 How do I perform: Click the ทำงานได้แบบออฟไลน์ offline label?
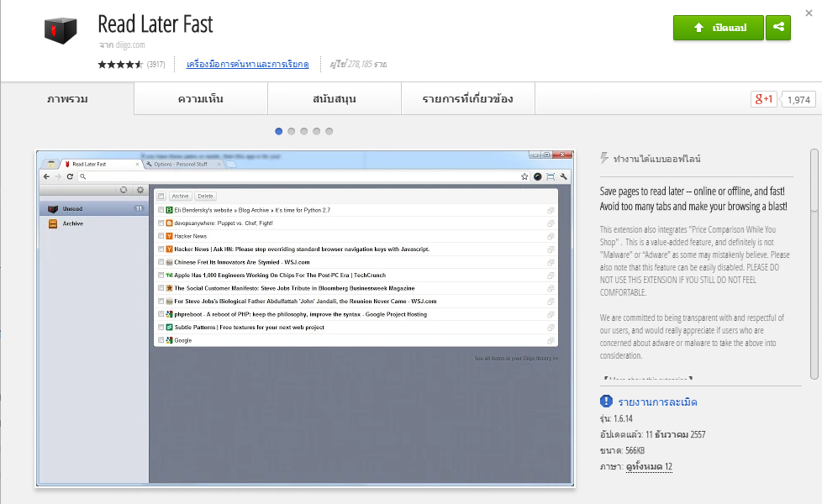click(x=657, y=159)
